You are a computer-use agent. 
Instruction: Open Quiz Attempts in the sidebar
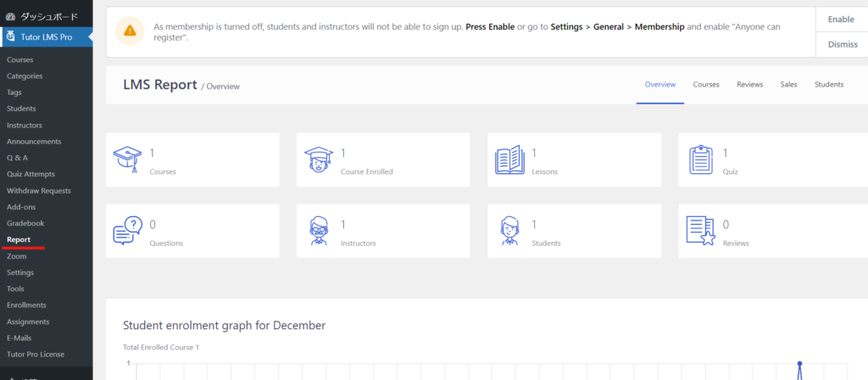pos(31,174)
